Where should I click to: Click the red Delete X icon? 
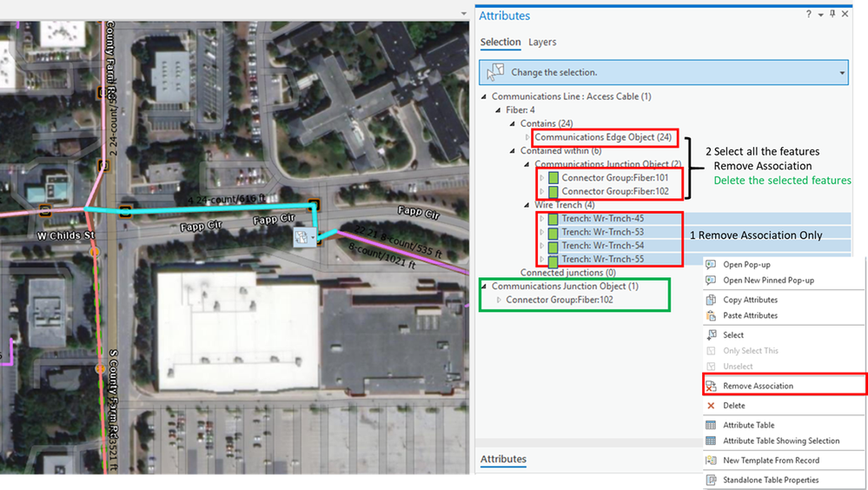711,405
